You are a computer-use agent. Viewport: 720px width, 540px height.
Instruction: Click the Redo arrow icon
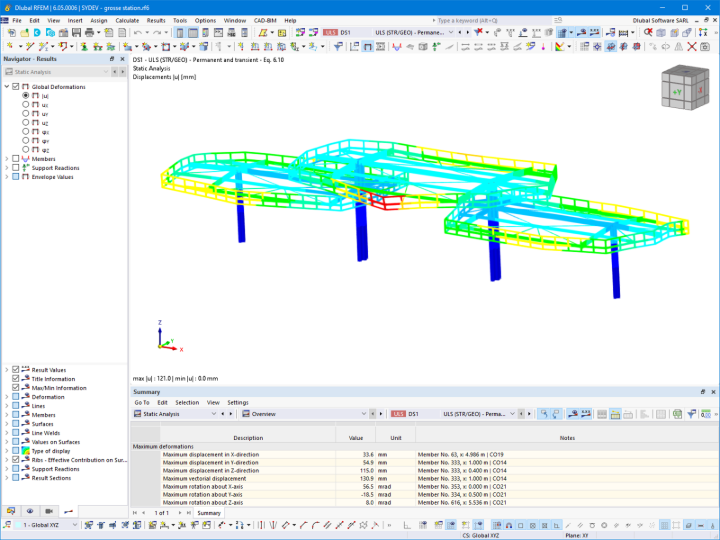(x=157, y=33)
